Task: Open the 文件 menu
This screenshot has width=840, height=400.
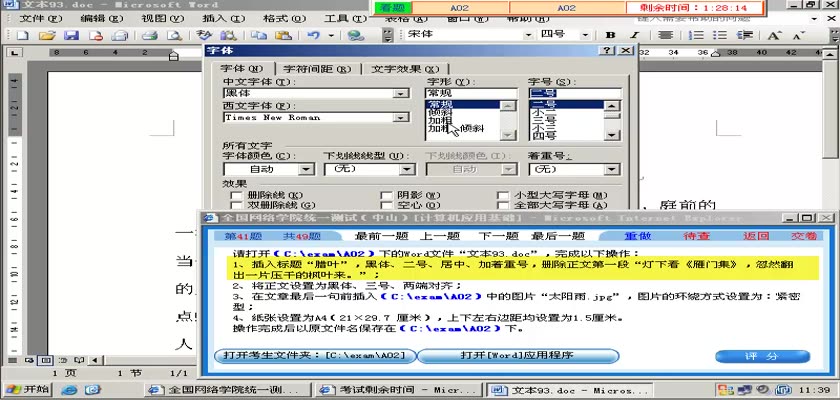Action: 41,18
